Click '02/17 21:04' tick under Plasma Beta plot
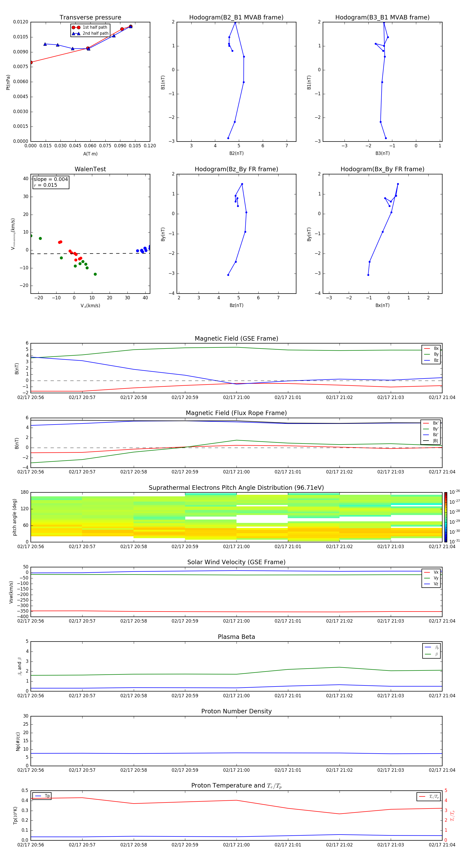The width and height of the screenshot is (473, 868). pyautogui.click(x=442, y=695)
